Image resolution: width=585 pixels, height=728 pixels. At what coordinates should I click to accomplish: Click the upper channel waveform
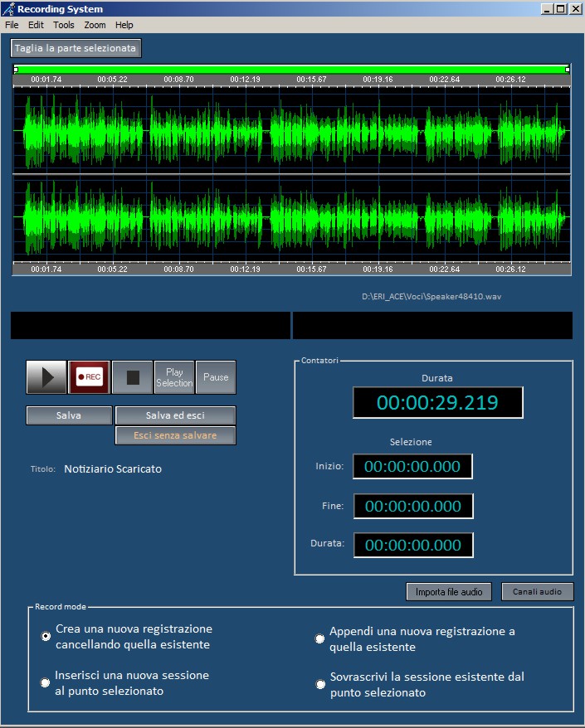tap(291, 131)
